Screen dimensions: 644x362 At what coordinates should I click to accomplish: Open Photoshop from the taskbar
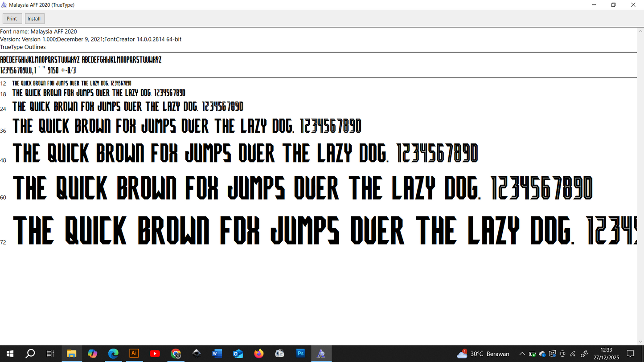coord(300,354)
